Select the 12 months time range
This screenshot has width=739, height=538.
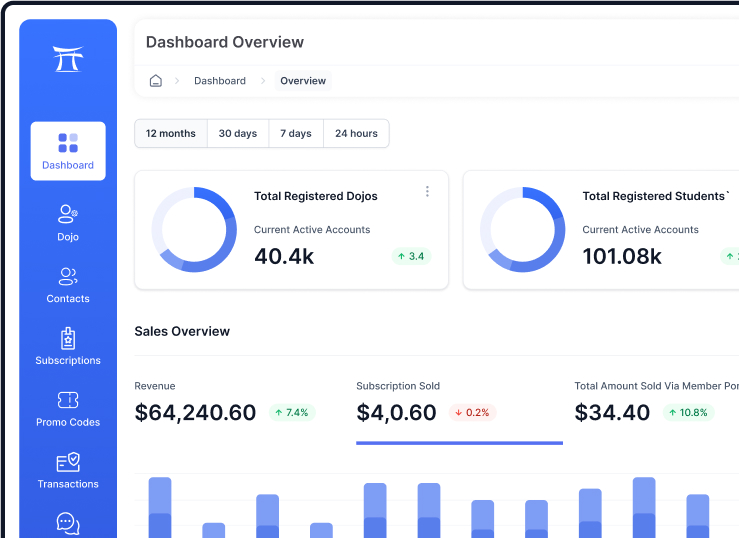click(171, 134)
